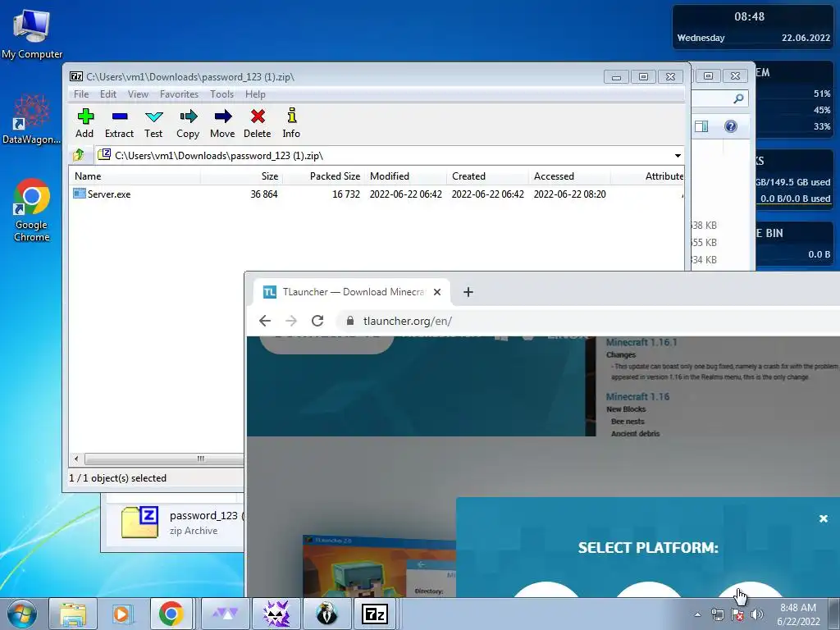
Task: Click the search icon in Explorer window
Action: (738, 98)
